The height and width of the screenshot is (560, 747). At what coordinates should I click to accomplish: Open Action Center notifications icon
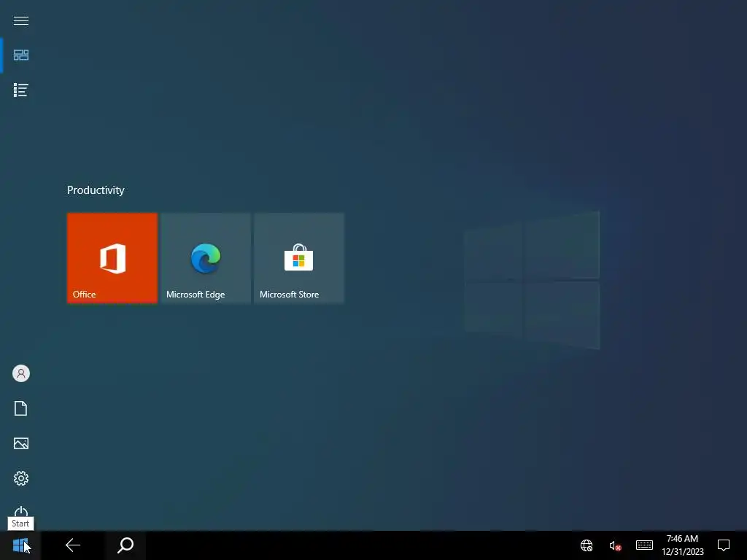point(724,545)
